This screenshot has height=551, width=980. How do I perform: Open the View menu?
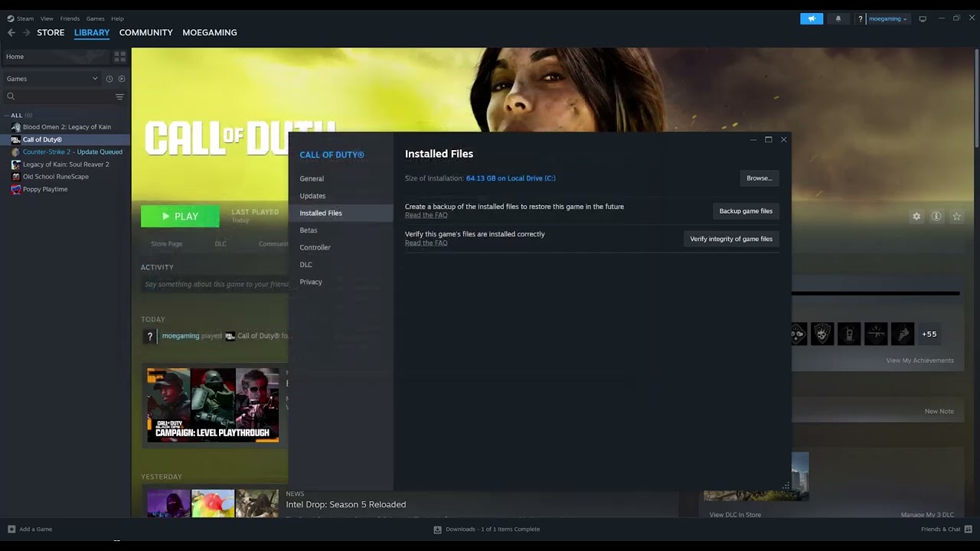pos(47,18)
